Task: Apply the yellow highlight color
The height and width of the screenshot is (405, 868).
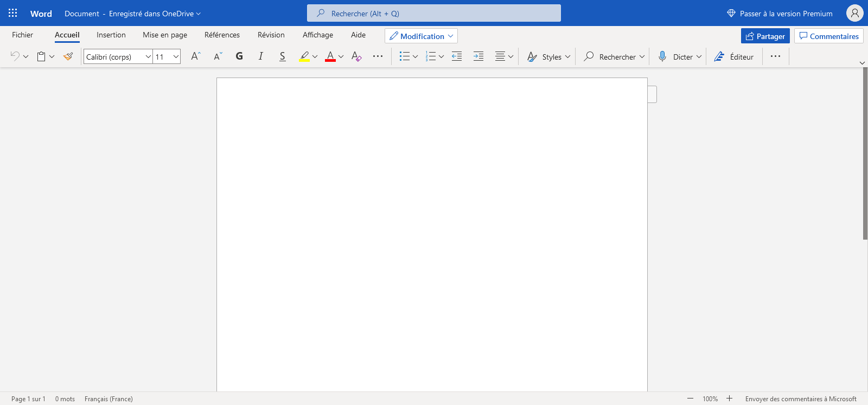Action: (304, 56)
